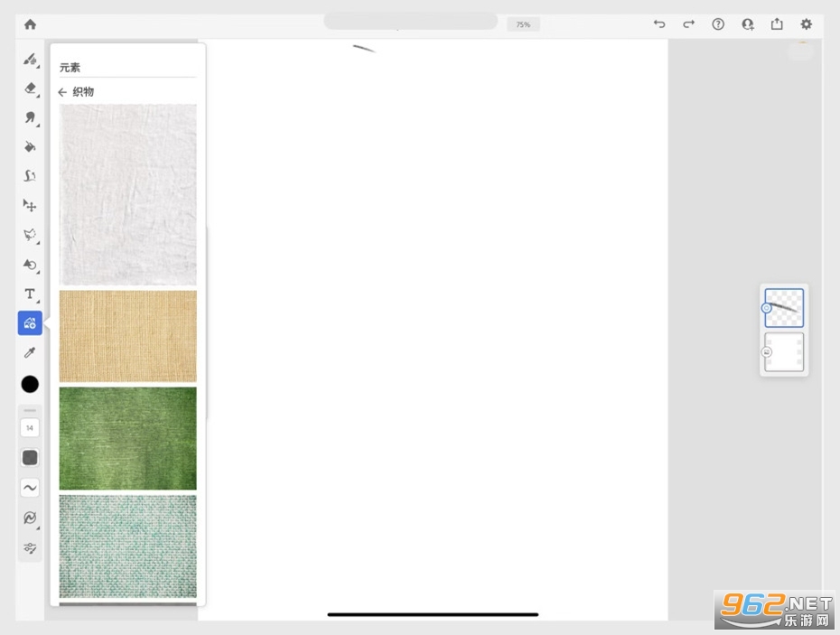Select the Move and Transform tool

tap(30, 205)
